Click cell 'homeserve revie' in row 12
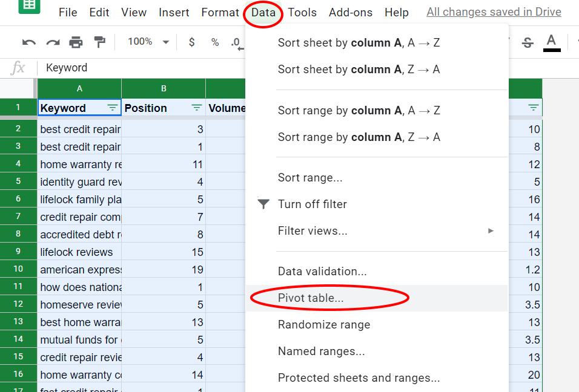This screenshot has width=579, height=392. tap(79, 305)
